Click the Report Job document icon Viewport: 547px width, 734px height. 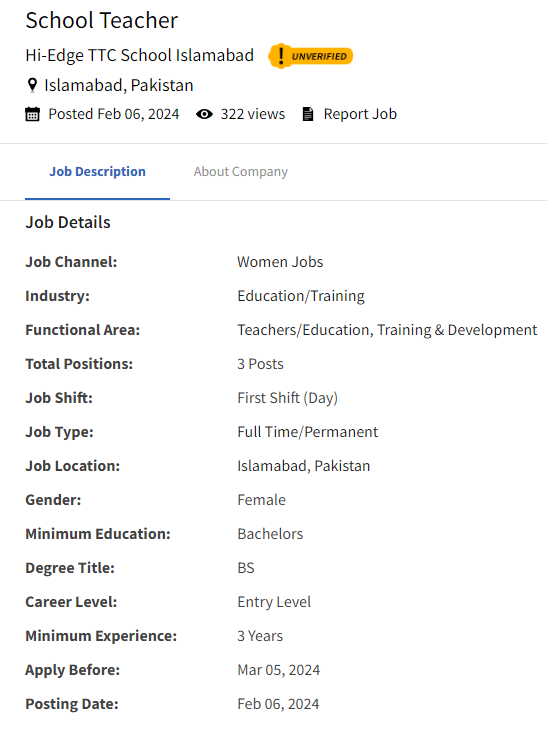coord(307,114)
